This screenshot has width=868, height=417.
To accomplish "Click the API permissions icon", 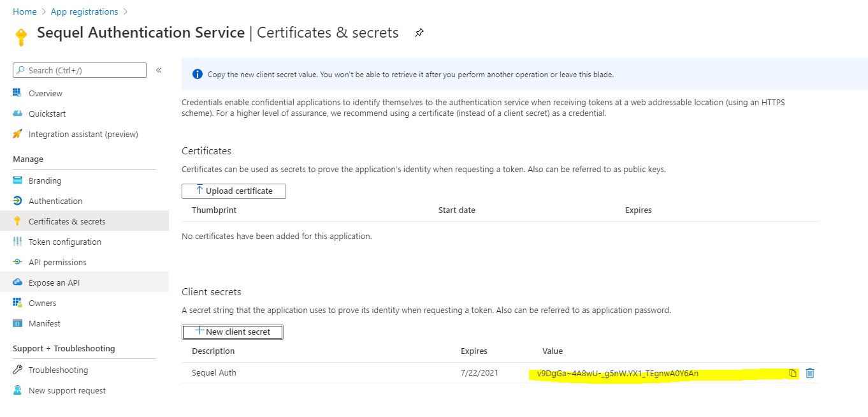I will pyautogui.click(x=17, y=262).
